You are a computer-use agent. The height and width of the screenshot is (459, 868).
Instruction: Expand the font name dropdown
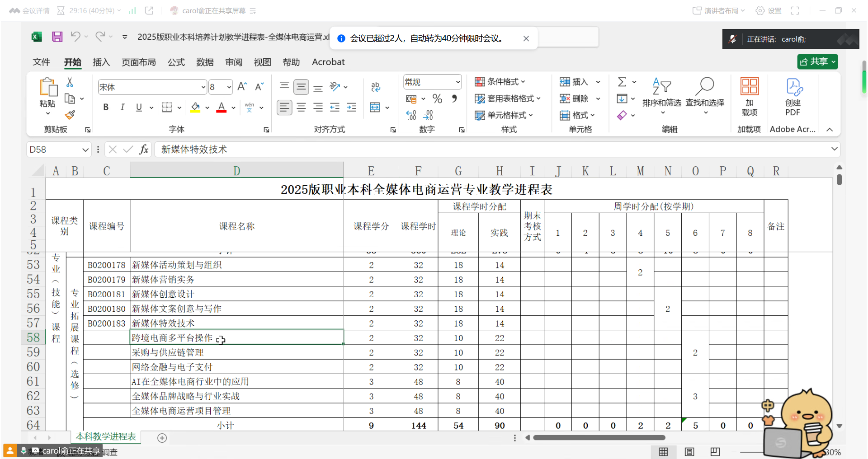pos(203,87)
